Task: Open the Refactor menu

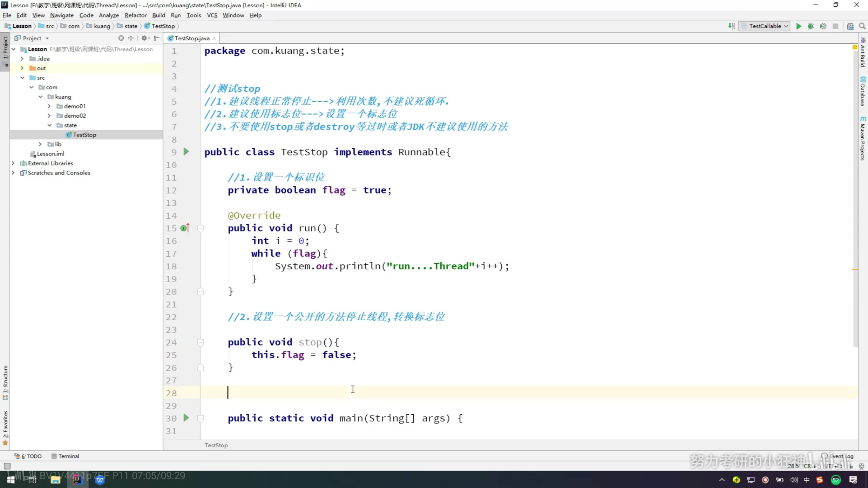Action: [136, 15]
